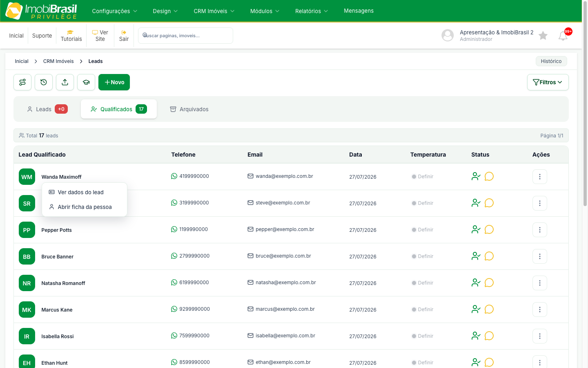Viewport: 588px width, 368px height.
Task: Click the ImobiBrasil Privilège logo
Action: [x=41, y=11]
